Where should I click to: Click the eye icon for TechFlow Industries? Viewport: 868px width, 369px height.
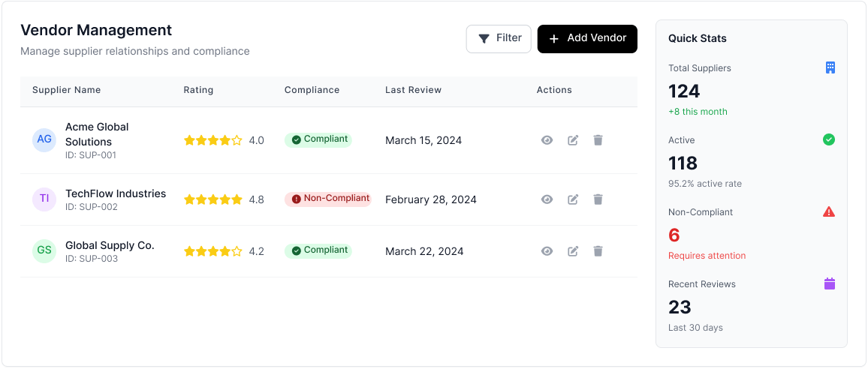click(x=547, y=199)
